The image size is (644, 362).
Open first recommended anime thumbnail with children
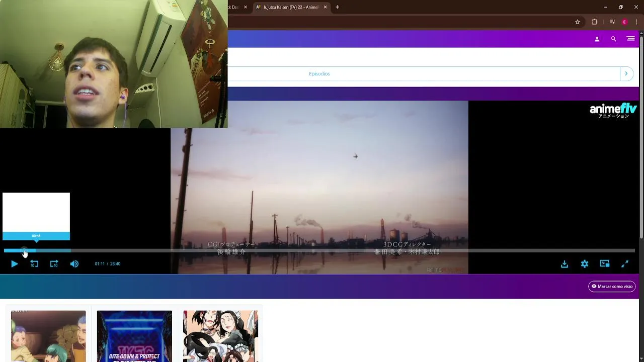[x=48, y=336]
